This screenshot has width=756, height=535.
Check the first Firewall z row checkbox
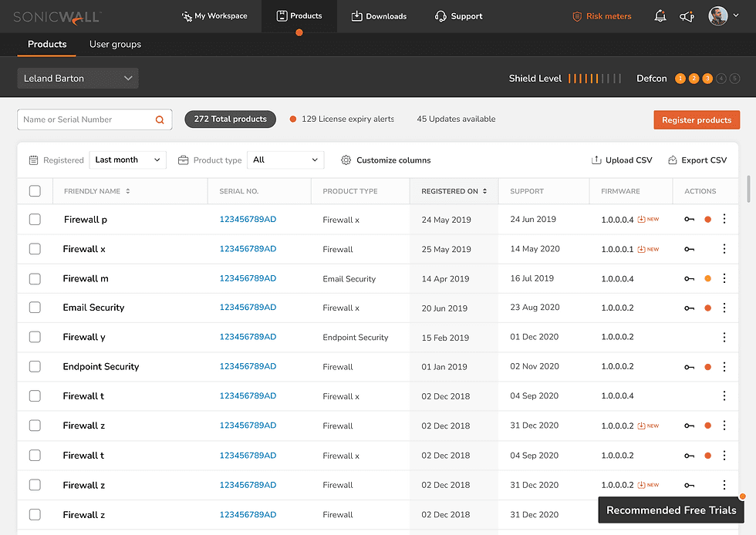[x=35, y=425]
